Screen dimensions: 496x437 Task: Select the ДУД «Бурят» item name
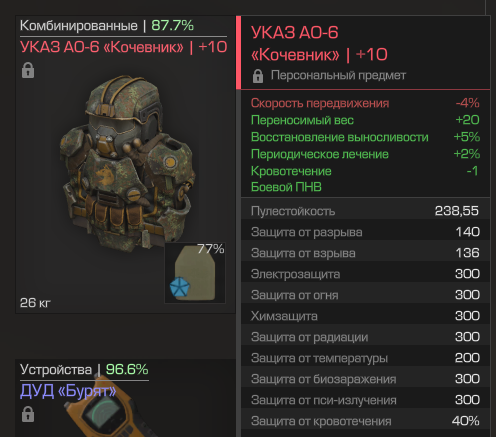pyautogui.click(x=68, y=391)
